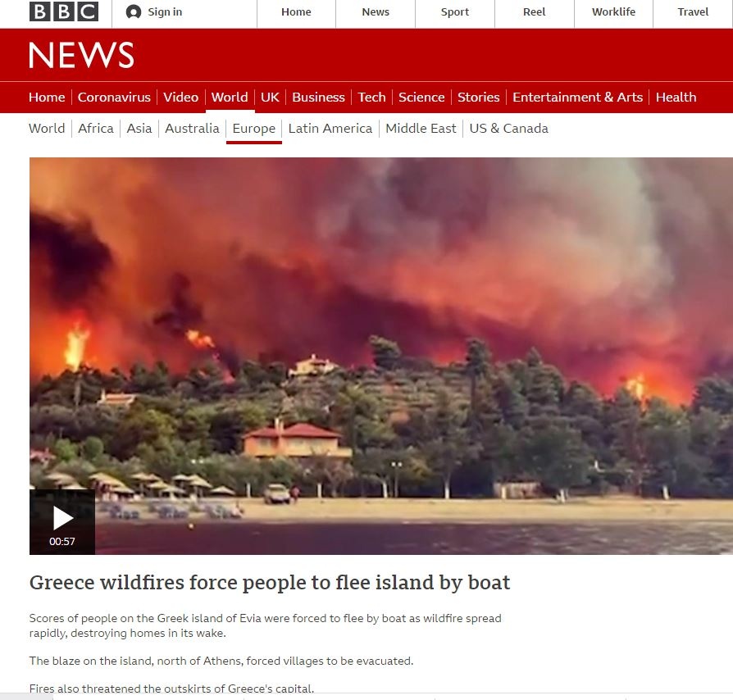This screenshot has height=700, width=733.
Task: Click the wildfire video thumbnail image
Action: [x=381, y=356]
